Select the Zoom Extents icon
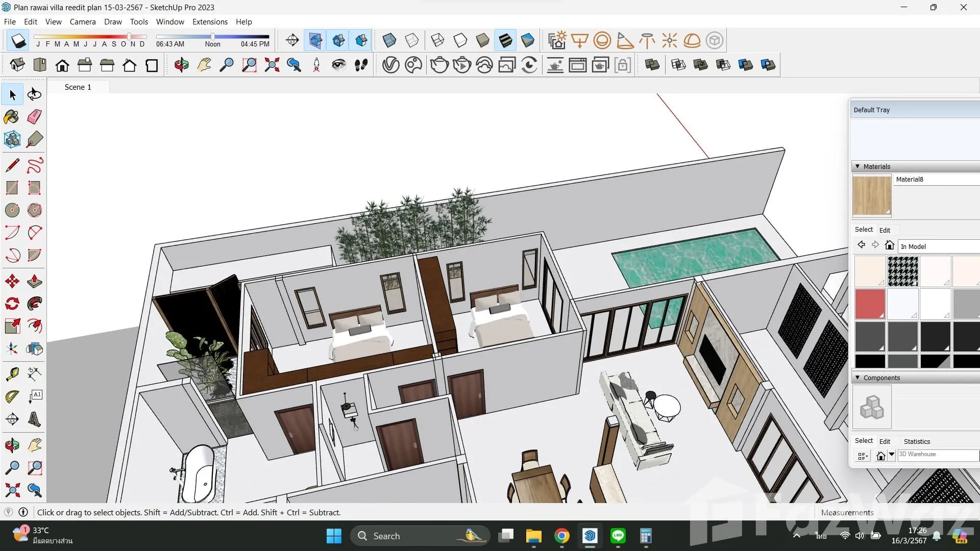The width and height of the screenshot is (980, 551). tap(272, 65)
